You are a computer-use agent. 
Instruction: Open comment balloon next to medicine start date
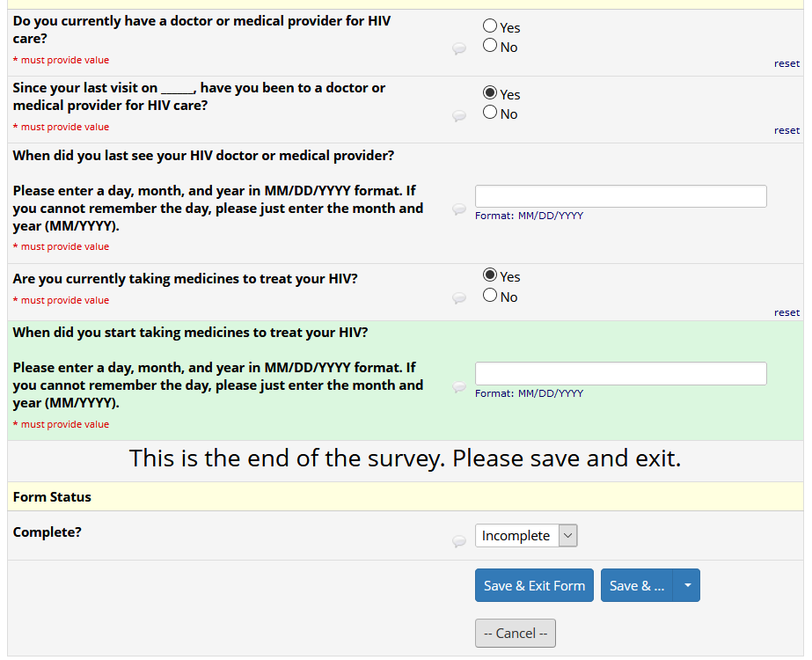pyautogui.click(x=459, y=387)
